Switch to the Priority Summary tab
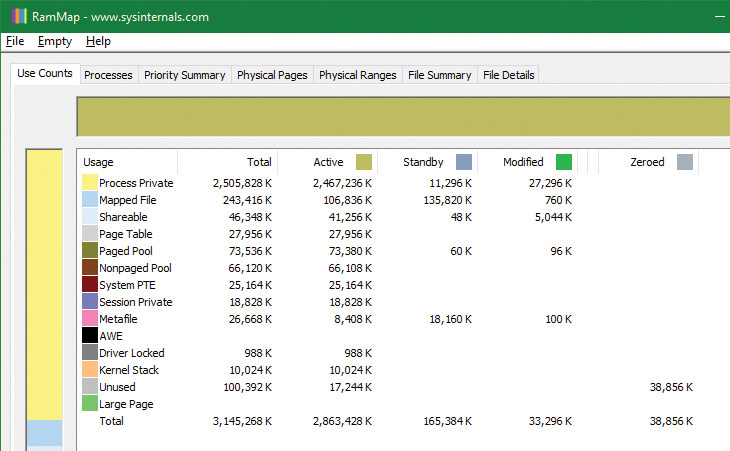Viewport: 730px width, 451px height. 184,75
